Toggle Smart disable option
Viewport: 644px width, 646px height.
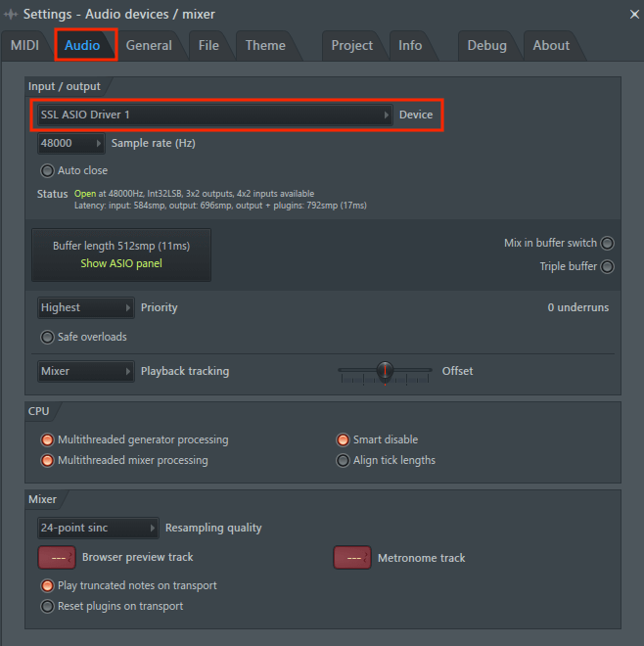pos(343,439)
